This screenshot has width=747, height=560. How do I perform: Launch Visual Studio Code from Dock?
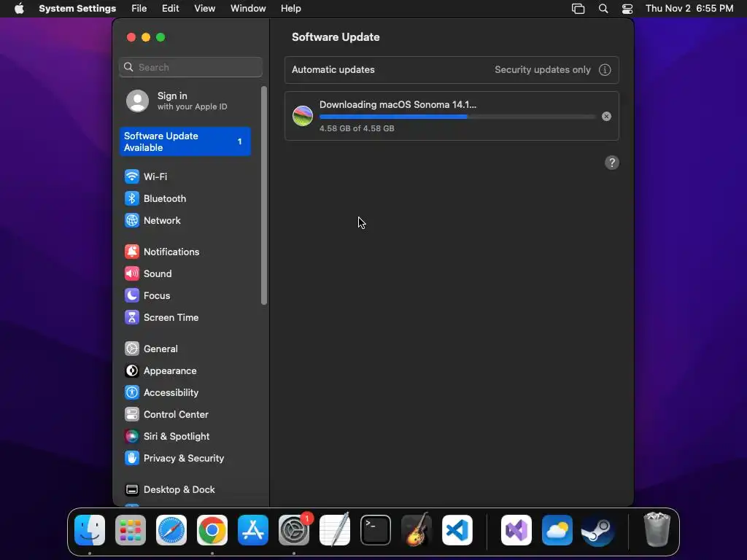(457, 530)
